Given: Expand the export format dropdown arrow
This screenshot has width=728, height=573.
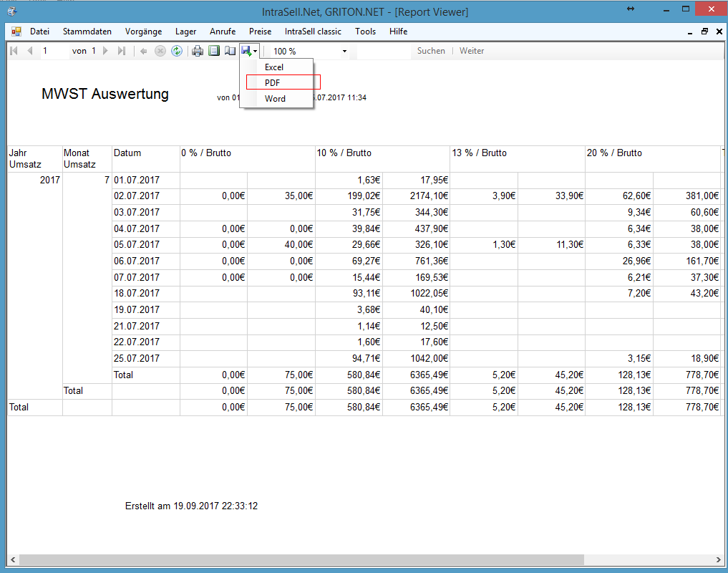Looking at the screenshot, I should 256,52.
